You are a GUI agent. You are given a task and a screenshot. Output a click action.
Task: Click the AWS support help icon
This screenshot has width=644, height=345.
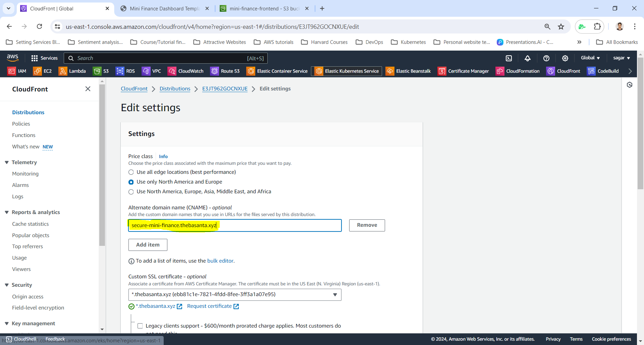coord(546,58)
